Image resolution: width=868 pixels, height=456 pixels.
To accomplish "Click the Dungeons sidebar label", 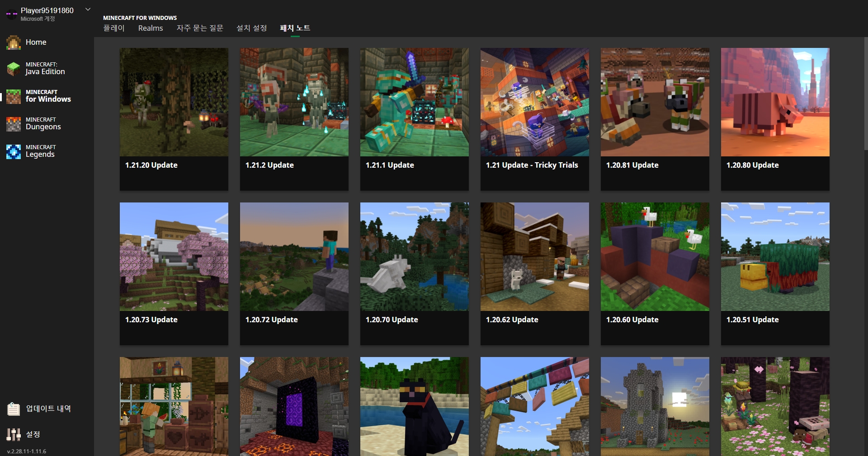I will 43,127.
